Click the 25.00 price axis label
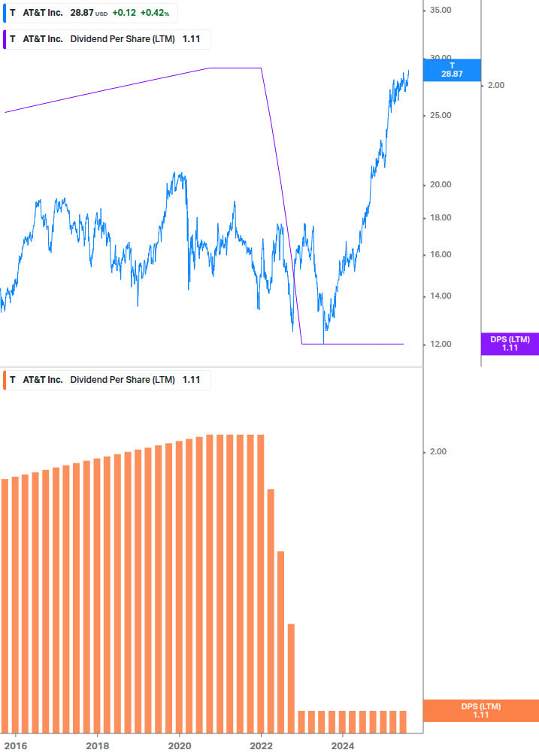The width and height of the screenshot is (539, 756). click(441, 115)
